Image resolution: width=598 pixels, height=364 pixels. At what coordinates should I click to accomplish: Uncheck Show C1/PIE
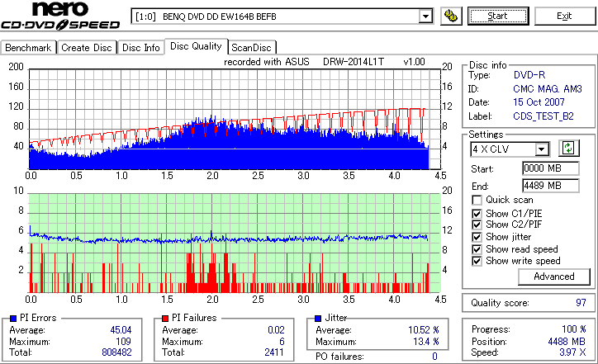(x=477, y=214)
